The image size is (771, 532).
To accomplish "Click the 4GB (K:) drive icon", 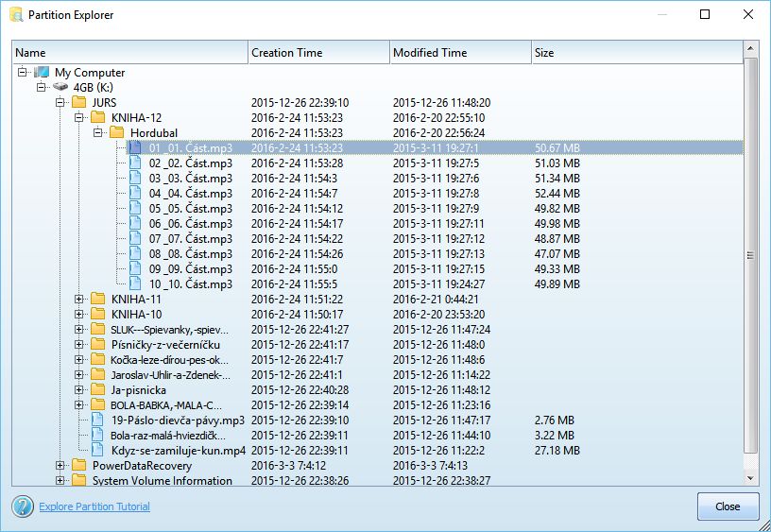I will 60,87.
